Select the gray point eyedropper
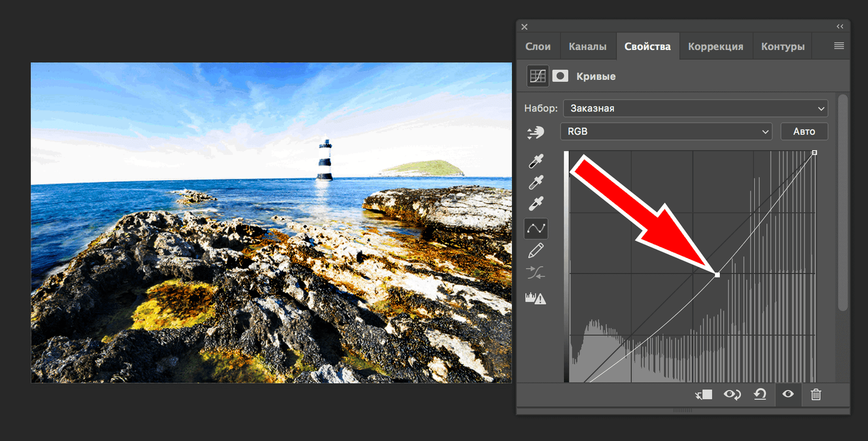This screenshot has width=868, height=441. 536,182
